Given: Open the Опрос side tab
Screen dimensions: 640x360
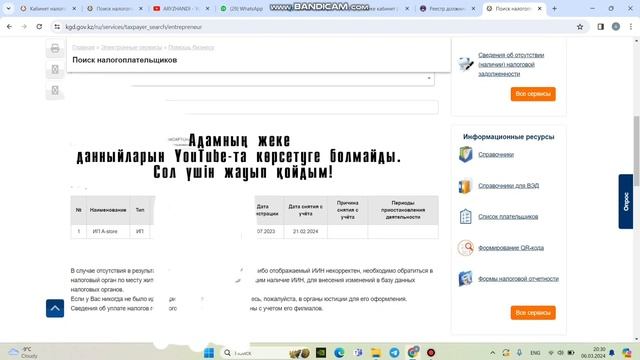Looking at the screenshot, I should [x=626, y=202].
